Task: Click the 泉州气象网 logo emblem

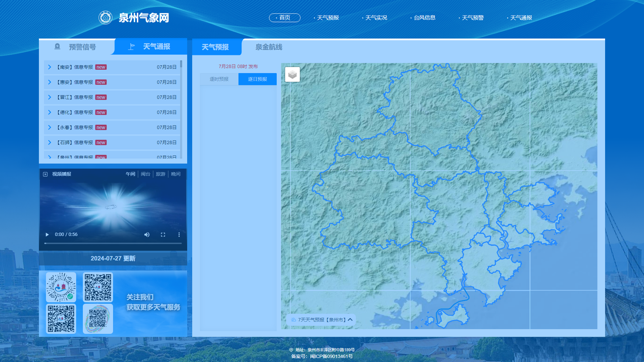Action: 106,18
